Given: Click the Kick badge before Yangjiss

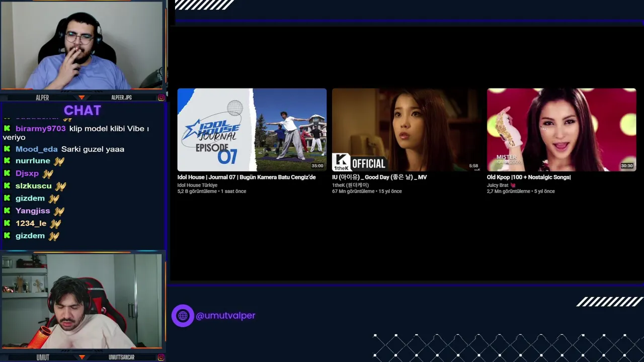Looking at the screenshot, I should pyautogui.click(x=7, y=211).
